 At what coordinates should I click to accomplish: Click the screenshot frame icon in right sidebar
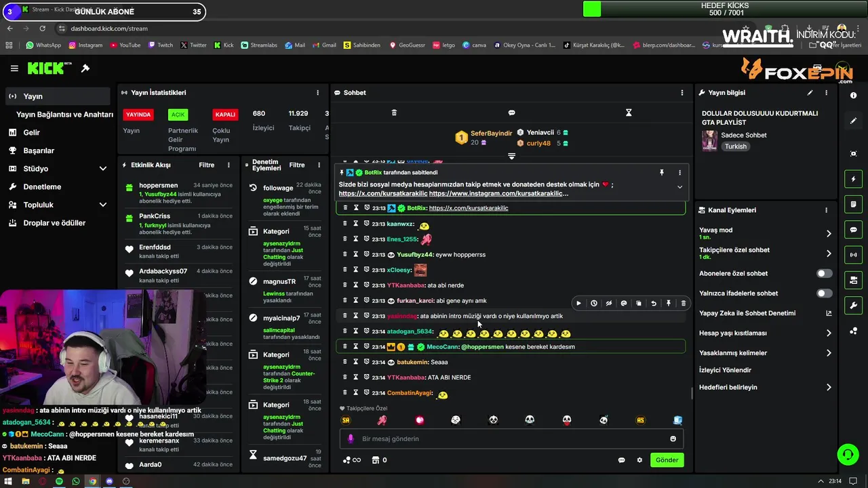pyautogui.click(x=853, y=154)
